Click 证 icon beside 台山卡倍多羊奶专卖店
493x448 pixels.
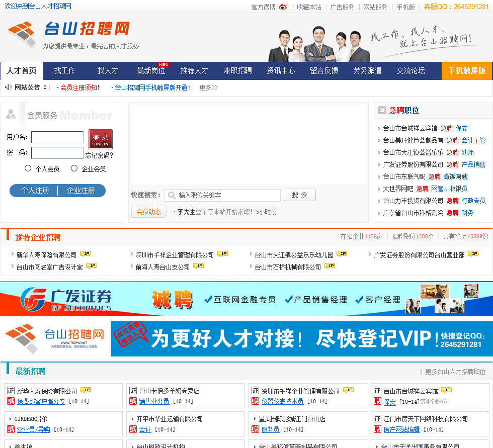point(133,391)
